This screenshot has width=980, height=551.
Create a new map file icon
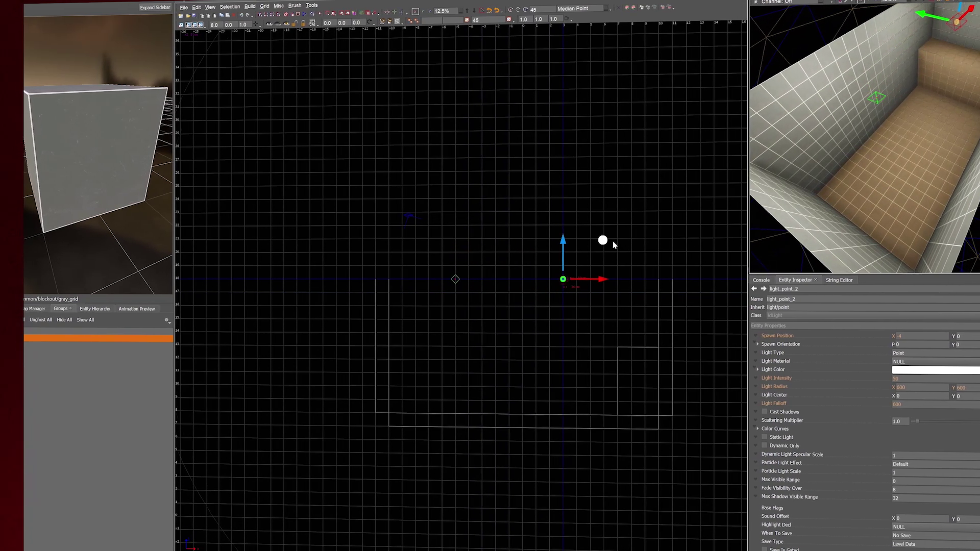click(181, 16)
